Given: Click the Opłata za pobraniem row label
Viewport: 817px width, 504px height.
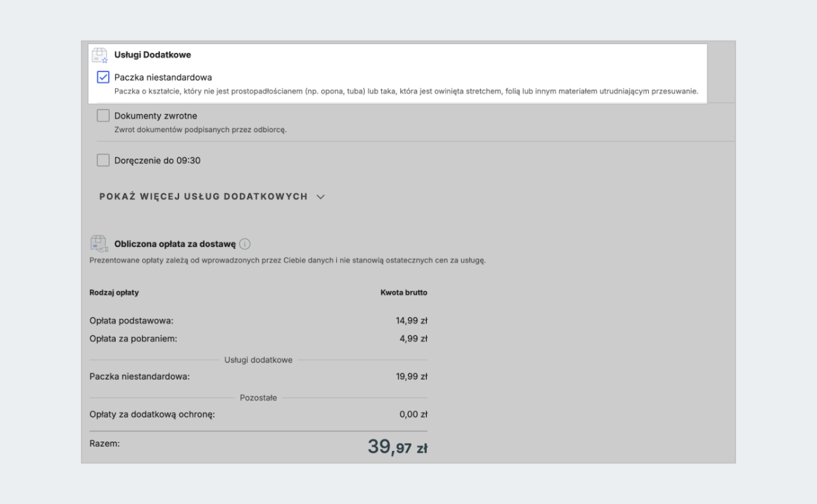Looking at the screenshot, I should click(x=133, y=338).
